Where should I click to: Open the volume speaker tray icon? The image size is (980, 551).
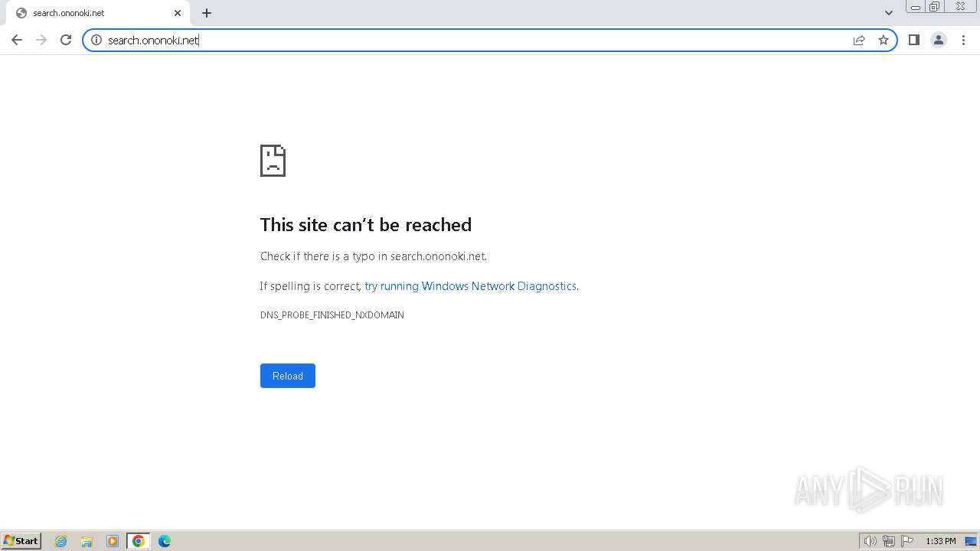click(x=871, y=541)
